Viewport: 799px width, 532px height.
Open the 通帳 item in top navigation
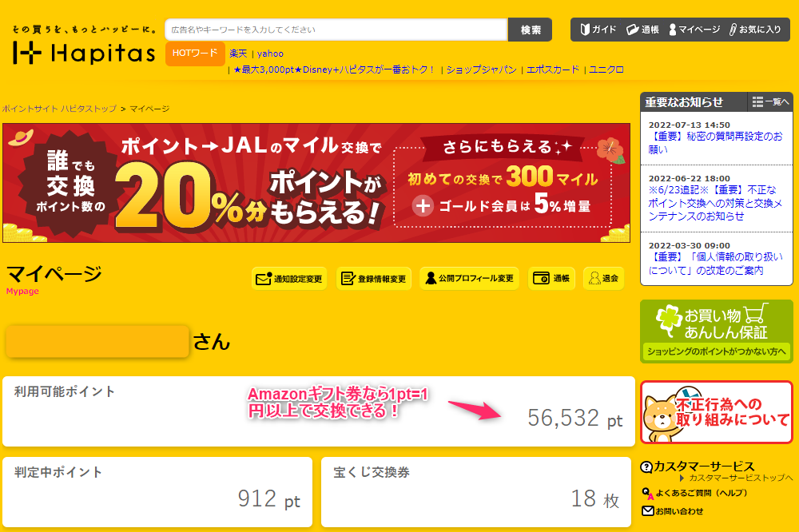click(642, 30)
